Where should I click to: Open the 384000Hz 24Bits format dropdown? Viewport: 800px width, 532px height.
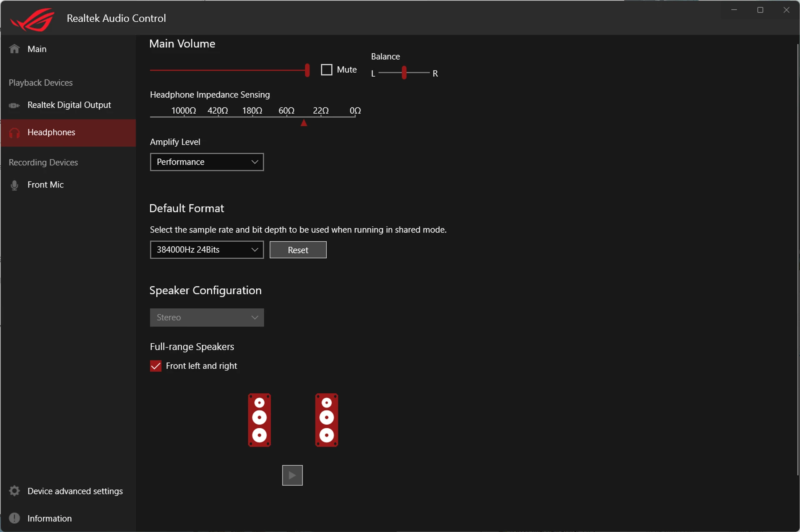pos(207,250)
